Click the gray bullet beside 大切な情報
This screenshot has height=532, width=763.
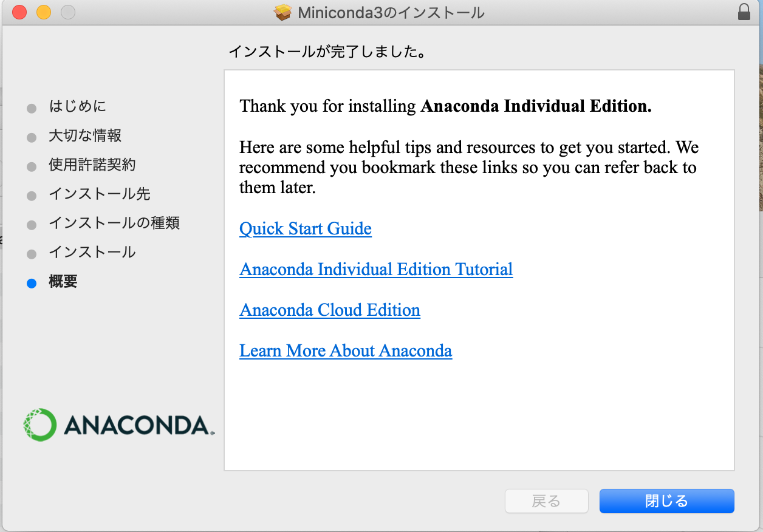click(x=32, y=138)
